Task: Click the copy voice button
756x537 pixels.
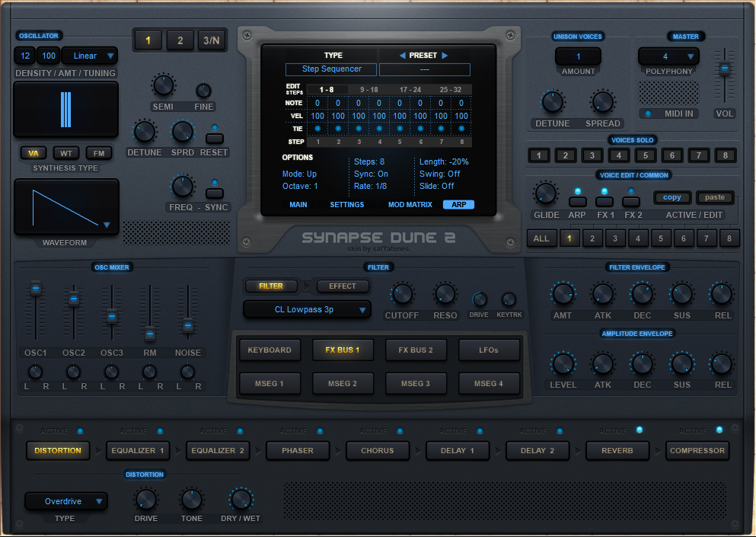Action: (672, 197)
